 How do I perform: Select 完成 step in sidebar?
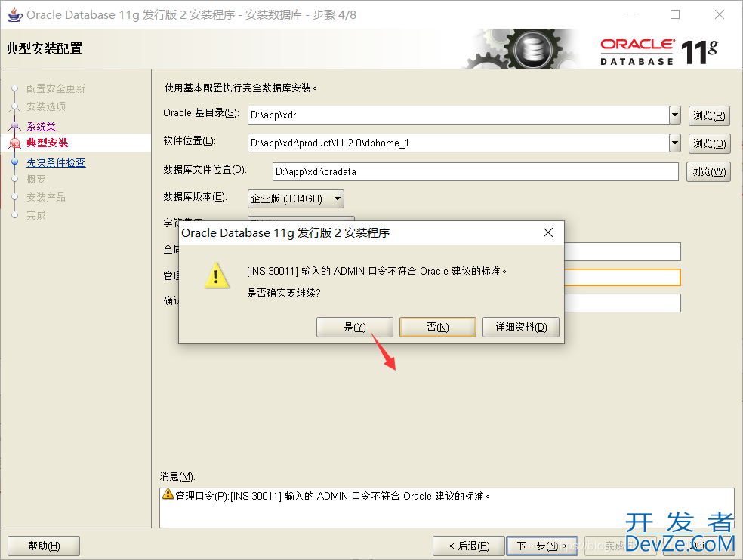coord(36,215)
